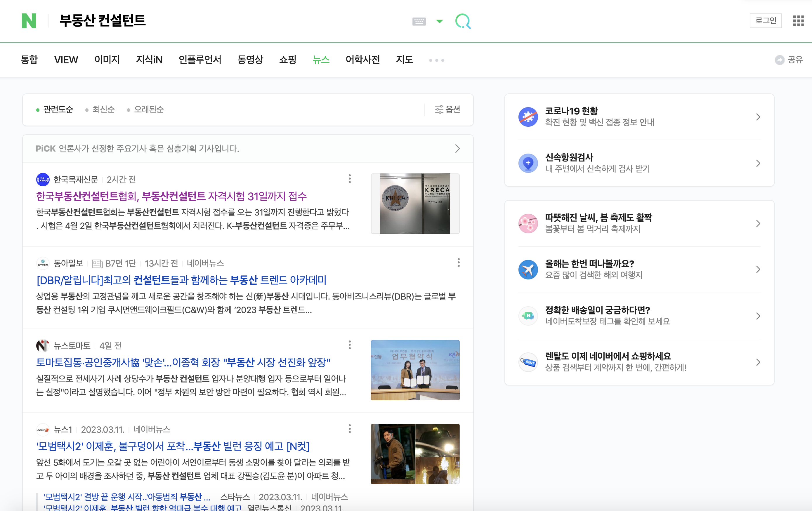The width and height of the screenshot is (812, 511).
Task: Click the 신속항원검사 title text
Action: click(569, 157)
